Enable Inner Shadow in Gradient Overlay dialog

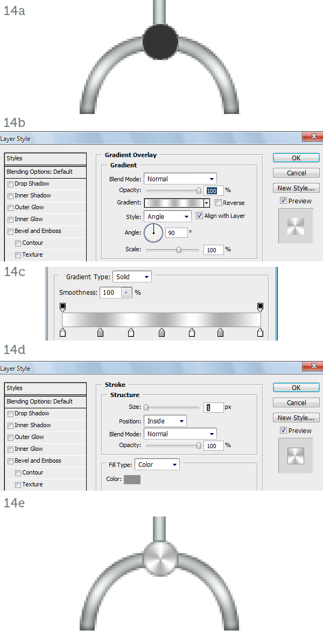pos(10,196)
